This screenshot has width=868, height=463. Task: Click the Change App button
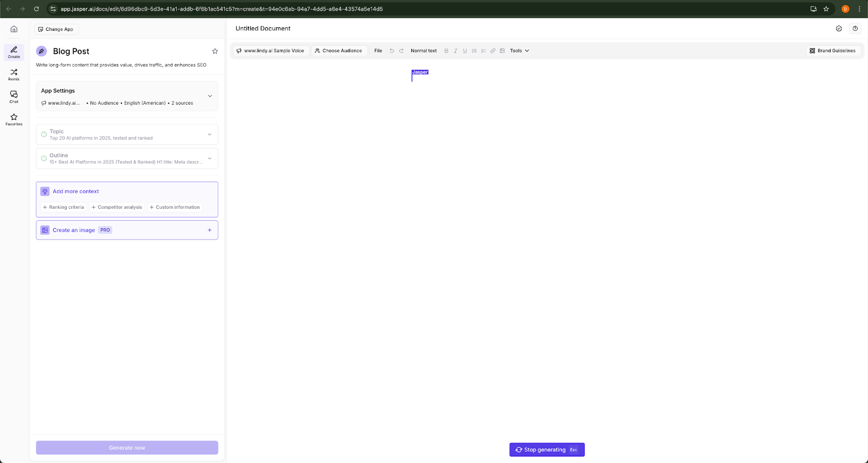click(x=56, y=29)
